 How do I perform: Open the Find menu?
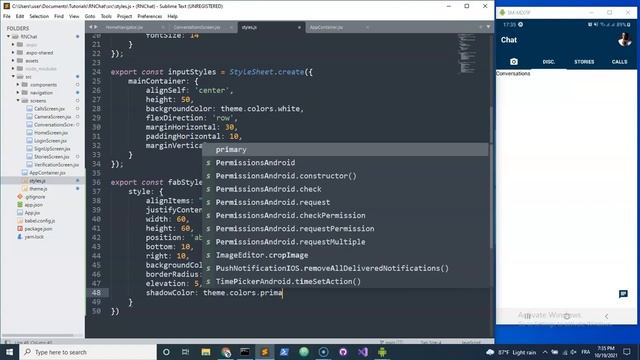(59, 16)
